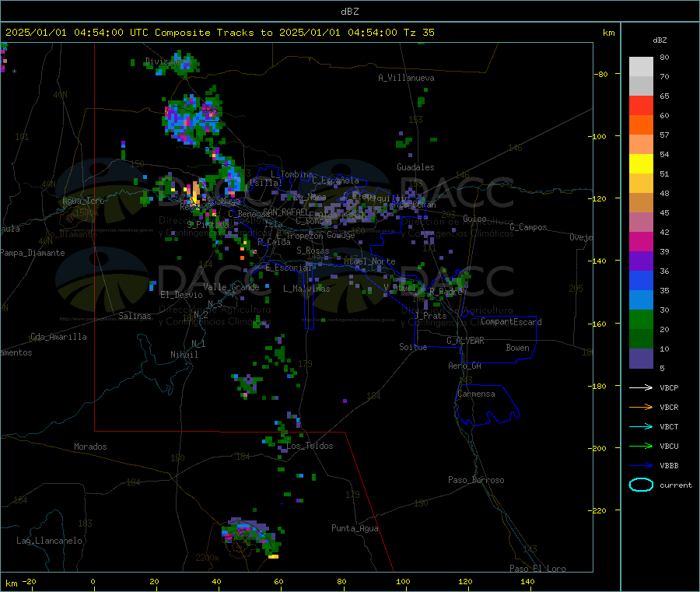
Task: Click the Nihuil map label
Action: point(184,355)
